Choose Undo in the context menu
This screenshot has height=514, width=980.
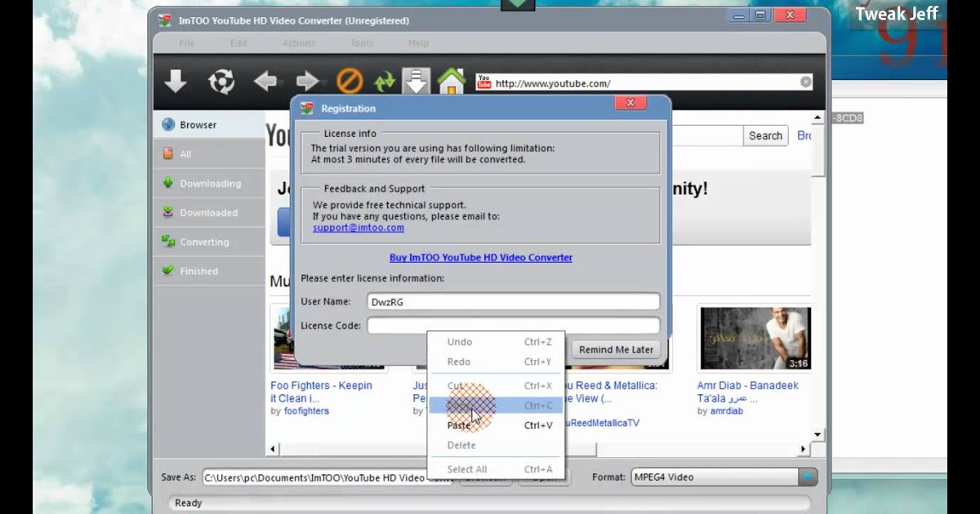(496, 342)
